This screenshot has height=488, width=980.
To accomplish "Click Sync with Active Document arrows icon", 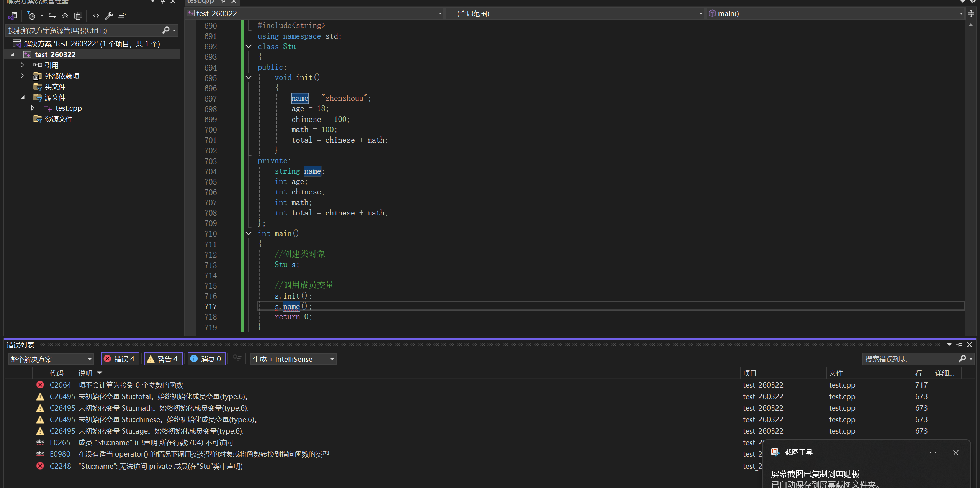I will (52, 16).
